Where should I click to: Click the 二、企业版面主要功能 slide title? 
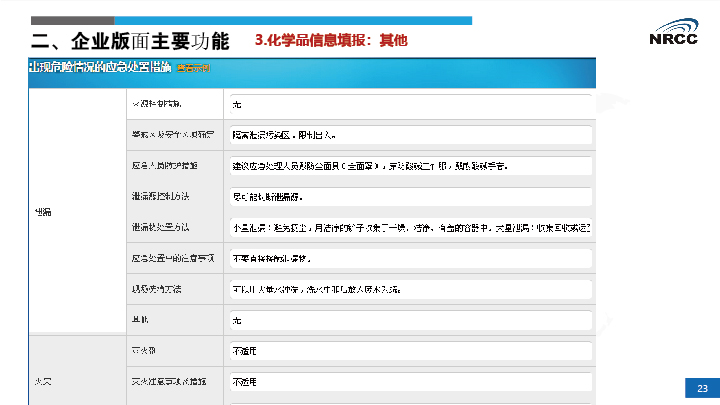130,40
